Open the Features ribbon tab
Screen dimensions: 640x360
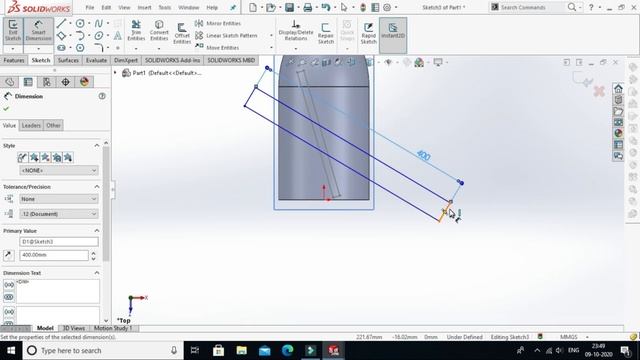[14, 60]
